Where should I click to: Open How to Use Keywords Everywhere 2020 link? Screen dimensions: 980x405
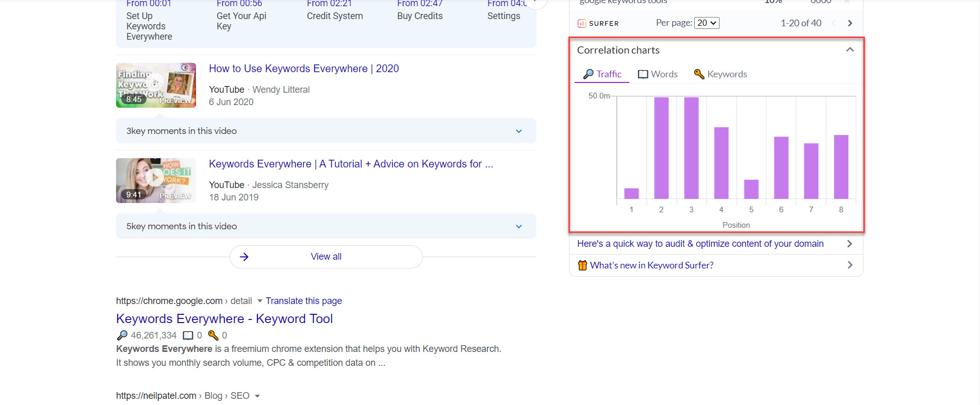(x=304, y=69)
